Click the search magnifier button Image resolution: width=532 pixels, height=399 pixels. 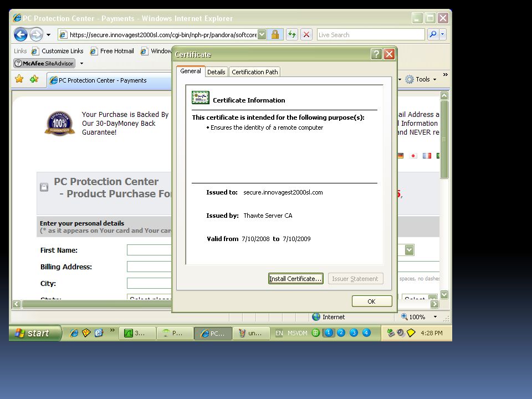pyautogui.click(x=433, y=34)
